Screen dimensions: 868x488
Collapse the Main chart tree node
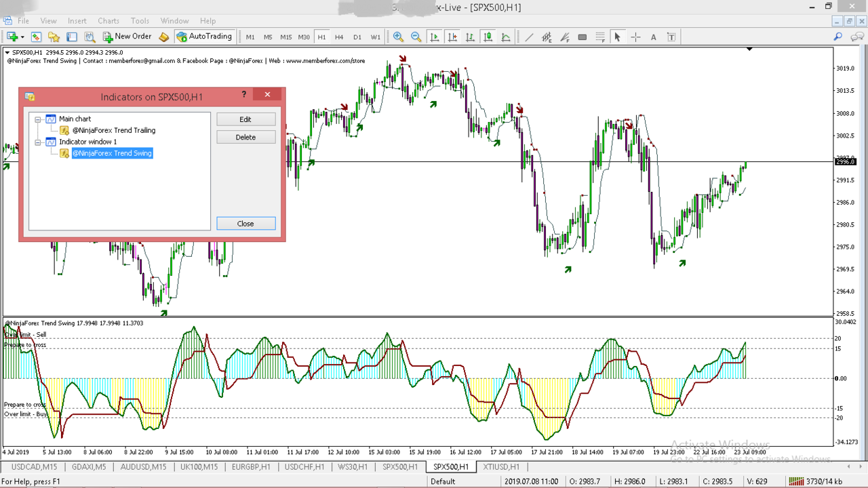(39, 119)
